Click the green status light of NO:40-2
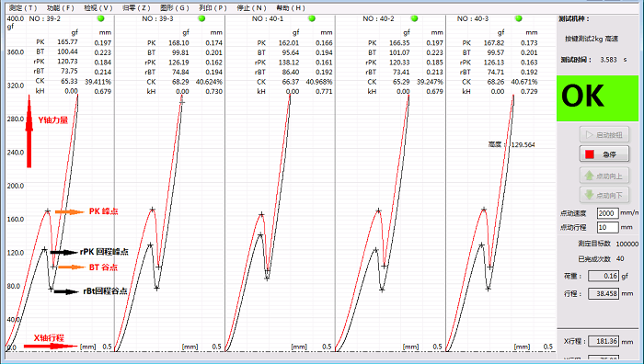This screenshot has width=644, height=364. click(x=414, y=18)
